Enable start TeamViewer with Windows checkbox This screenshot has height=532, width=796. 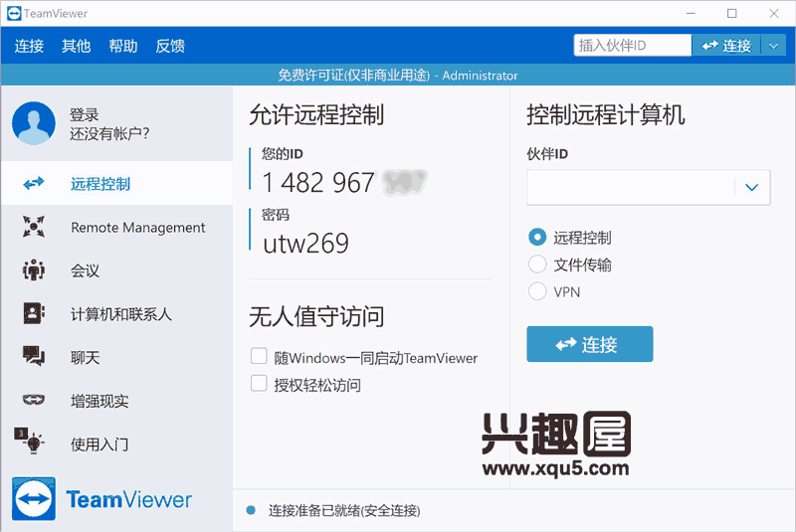click(x=259, y=356)
